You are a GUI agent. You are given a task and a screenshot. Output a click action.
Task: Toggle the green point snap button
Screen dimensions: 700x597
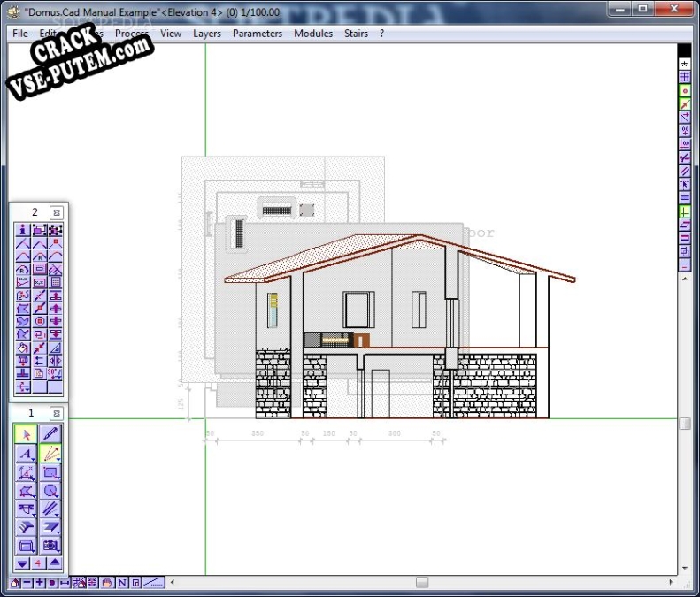[x=685, y=90]
